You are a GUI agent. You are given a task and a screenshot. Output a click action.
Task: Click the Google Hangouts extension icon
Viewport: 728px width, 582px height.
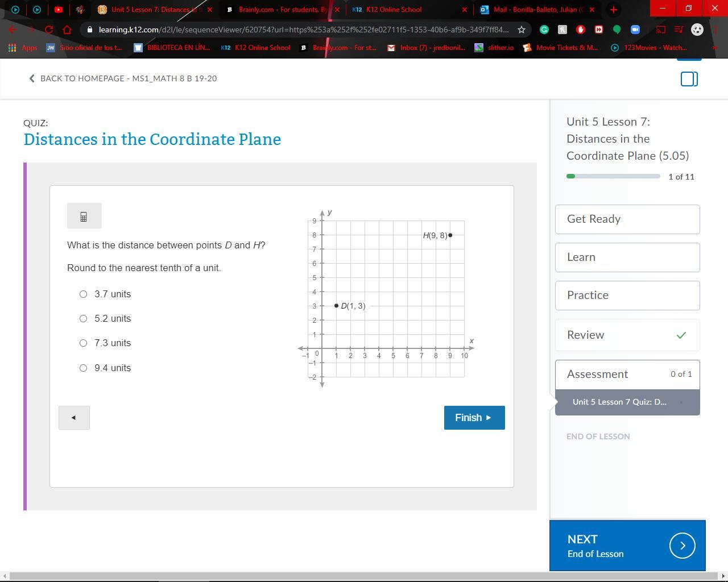[x=617, y=30]
